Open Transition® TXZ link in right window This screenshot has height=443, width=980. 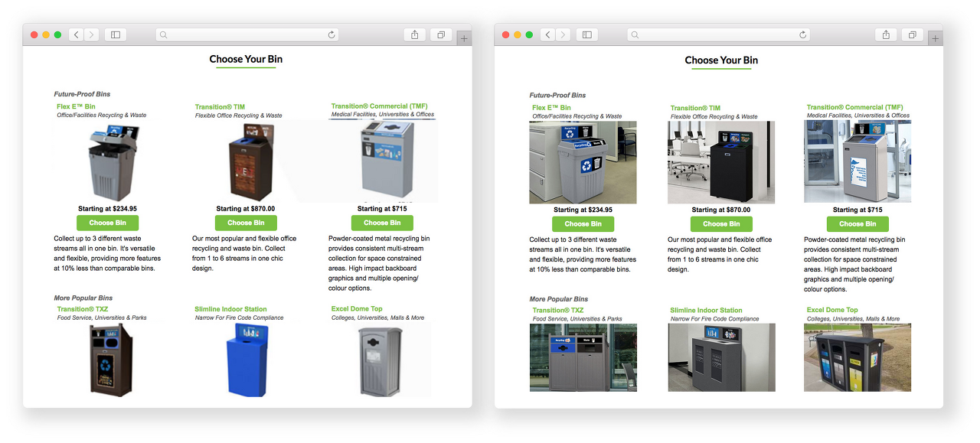tap(557, 311)
